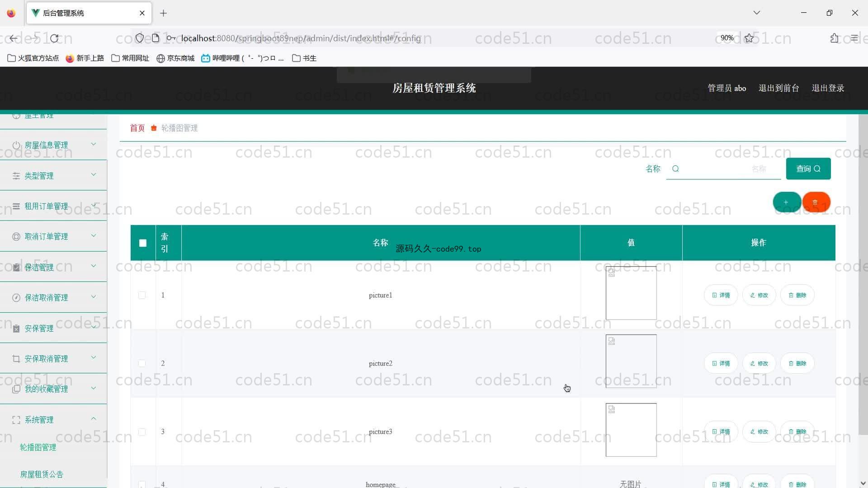The width and height of the screenshot is (868, 488).
Task: Click 详情 button for picture2
Action: point(721,363)
